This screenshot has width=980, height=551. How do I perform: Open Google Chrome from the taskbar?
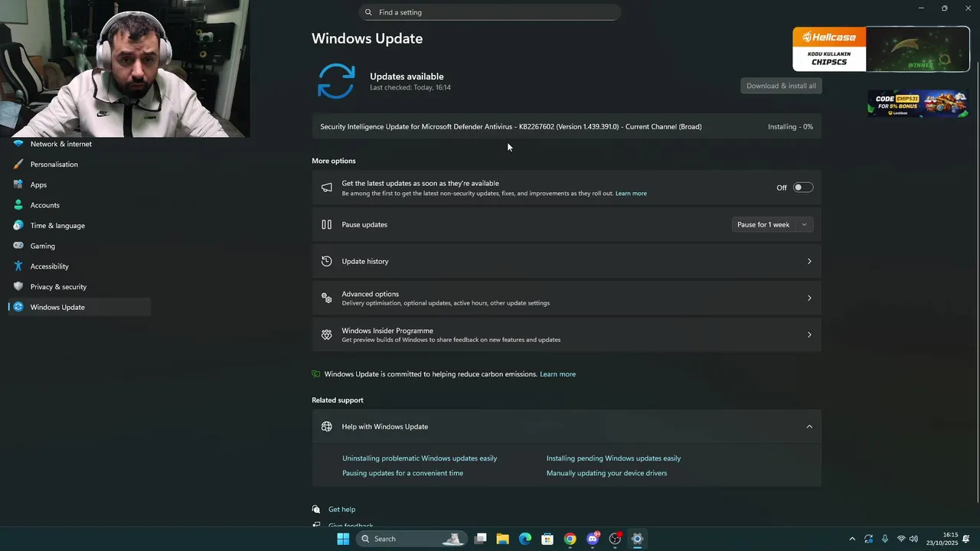pos(570,539)
